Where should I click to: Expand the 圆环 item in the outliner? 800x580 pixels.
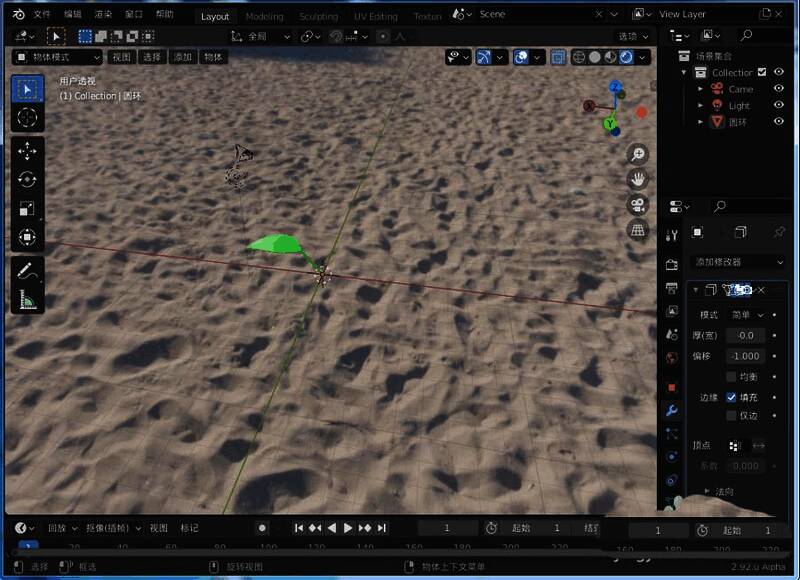[701, 121]
